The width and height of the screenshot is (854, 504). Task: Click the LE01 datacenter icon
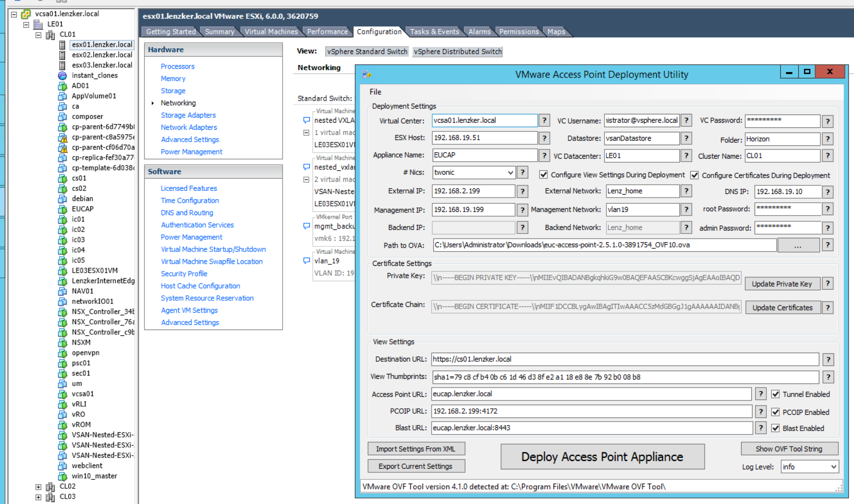[x=38, y=24]
